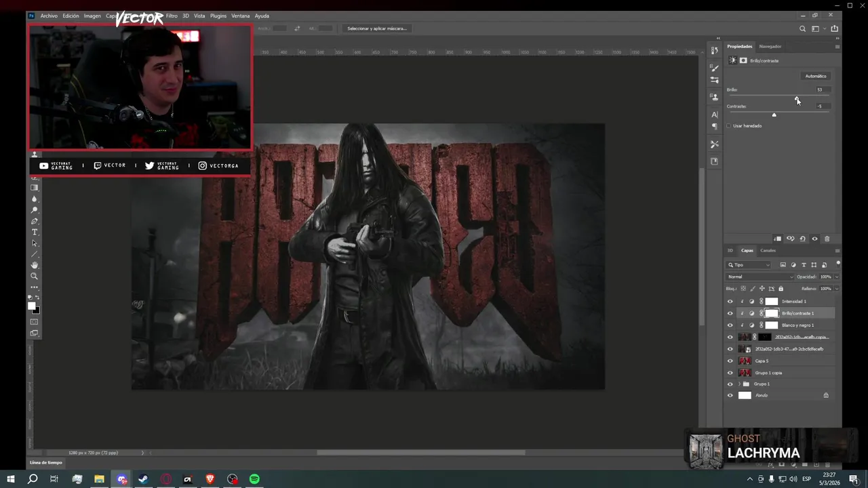This screenshot has height=488, width=868.
Task: Open Steam from the taskbar
Action: [143, 479]
